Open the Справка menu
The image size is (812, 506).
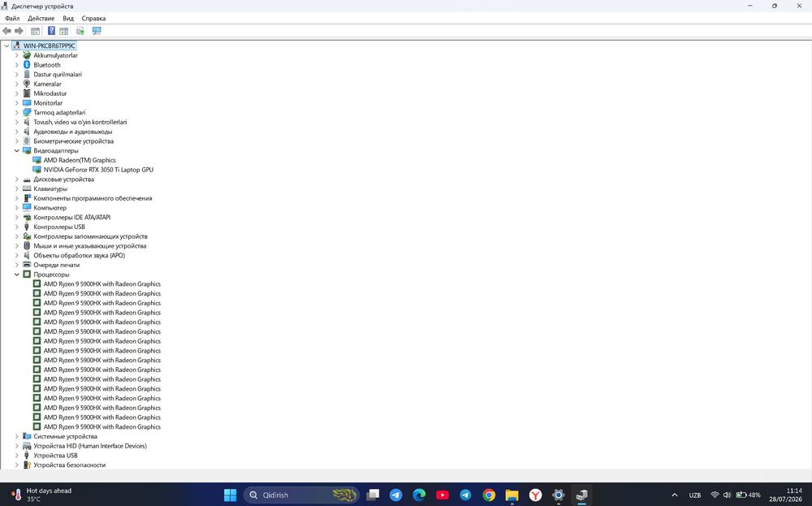(x=93, y=18)
